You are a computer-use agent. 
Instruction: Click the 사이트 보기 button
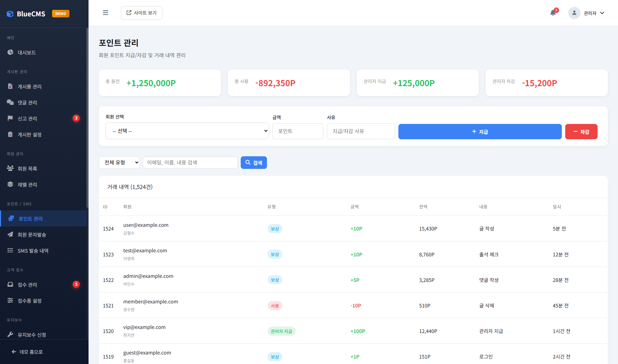coord(142,13)
